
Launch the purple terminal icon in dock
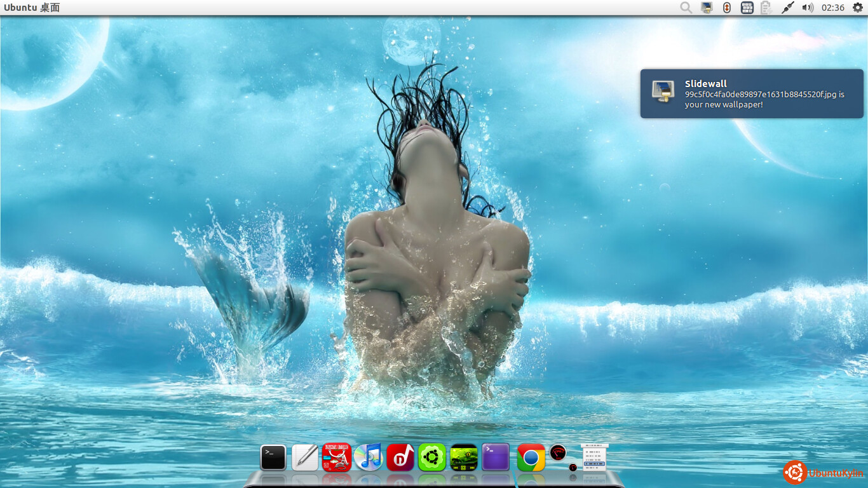pos(496,457)
